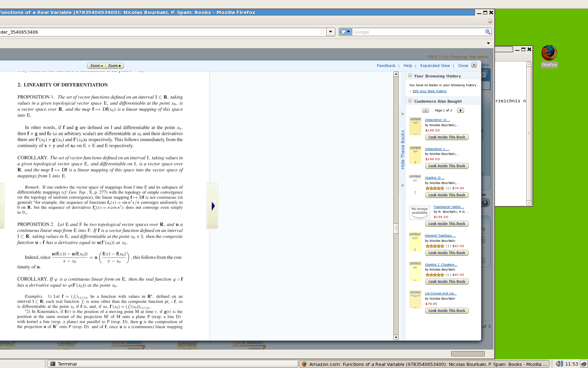Collapse the Customers Also Bought section
The height and width of the screenshot is (368, 588).
[410, 101]
